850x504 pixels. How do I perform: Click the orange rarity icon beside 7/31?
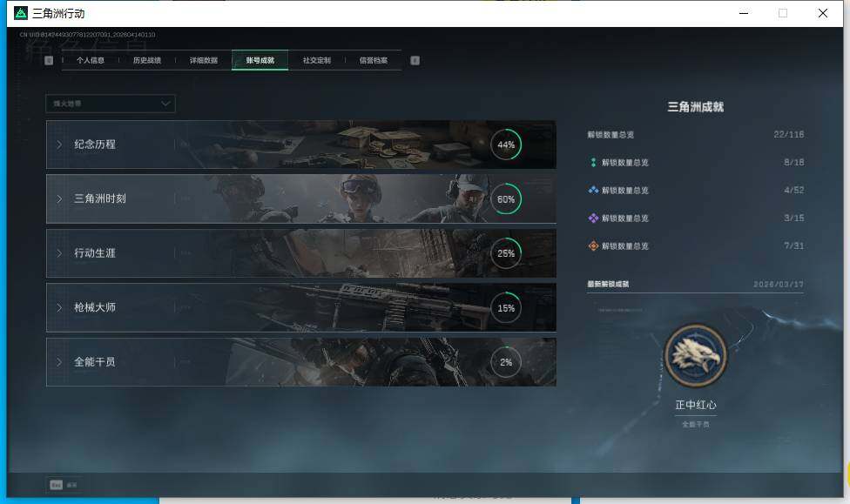[593, 246]
